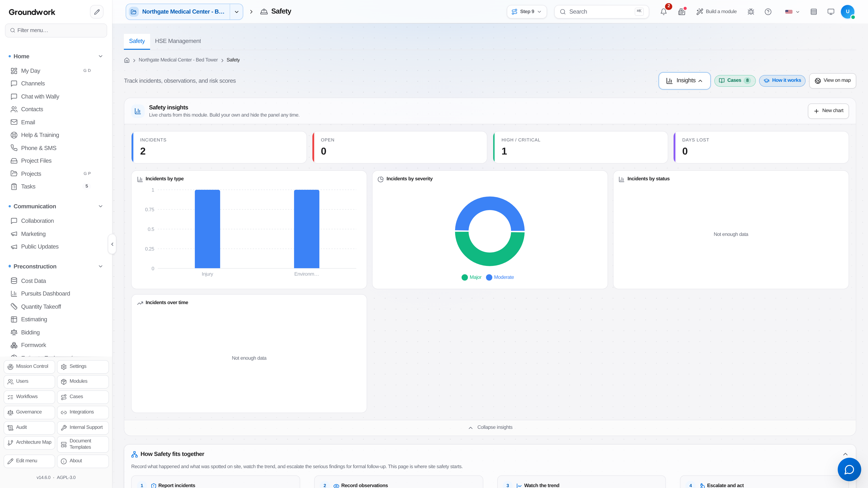
Task: Click Build a module
Action: pyautogui.click(x=716, y=12)
